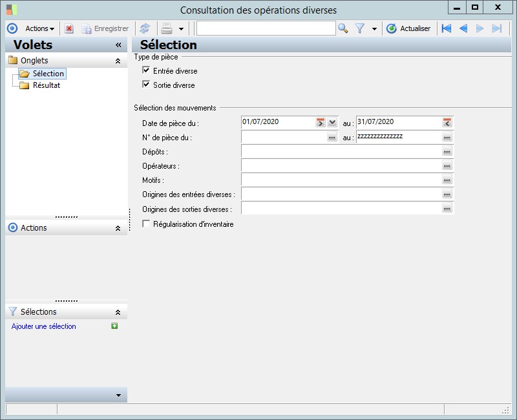Click the magnifier search icon
This screenshot has width=517, height=420.
[x=343, y=28]
